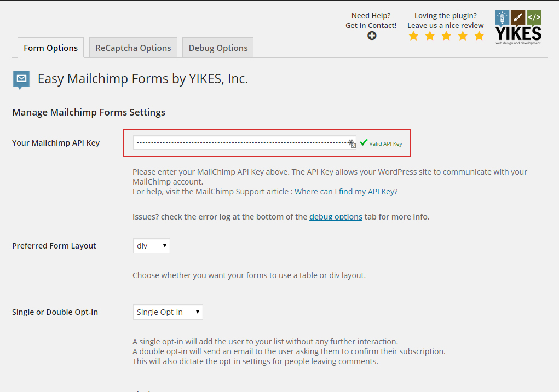Click the fourth review star
The image size is (559, 392).
point(463,36)
